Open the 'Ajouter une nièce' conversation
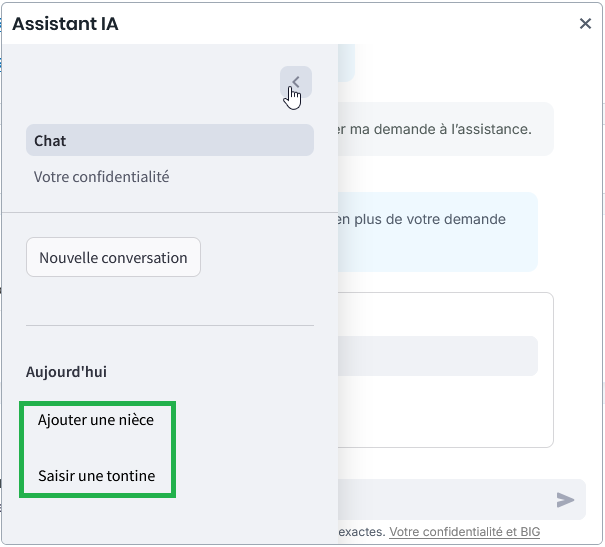 pyautogui.click(x=96, y=420)
